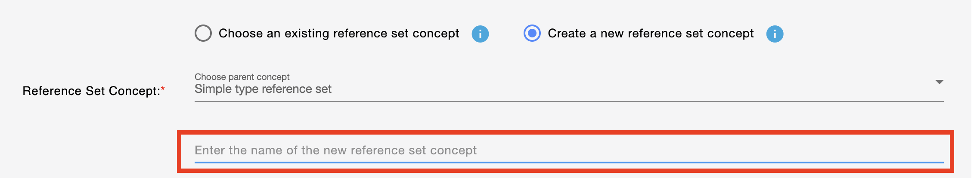Click the gray underline of the parent concept select
Viewport: 980px width, 178px height.
tap(569, 101)
